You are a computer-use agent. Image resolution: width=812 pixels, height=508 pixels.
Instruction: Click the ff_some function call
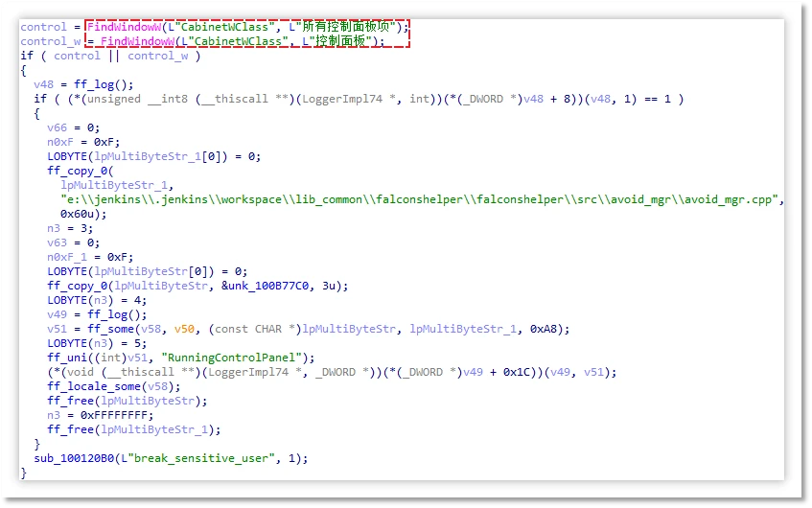[x=110, y=330]
